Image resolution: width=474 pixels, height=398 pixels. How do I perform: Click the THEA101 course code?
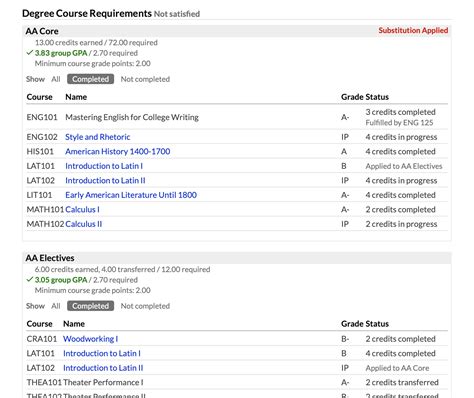[x=44, y=382]
